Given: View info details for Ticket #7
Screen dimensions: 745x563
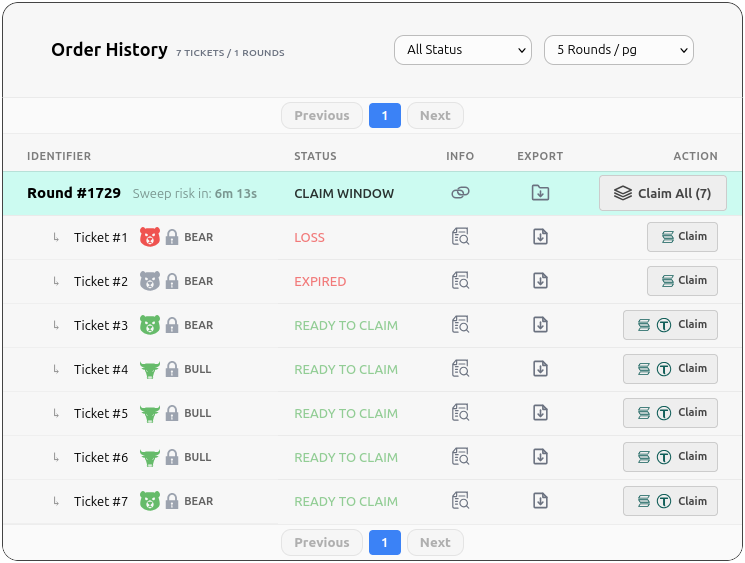Looking at the screenshot, I should click(x=460, y=501).
